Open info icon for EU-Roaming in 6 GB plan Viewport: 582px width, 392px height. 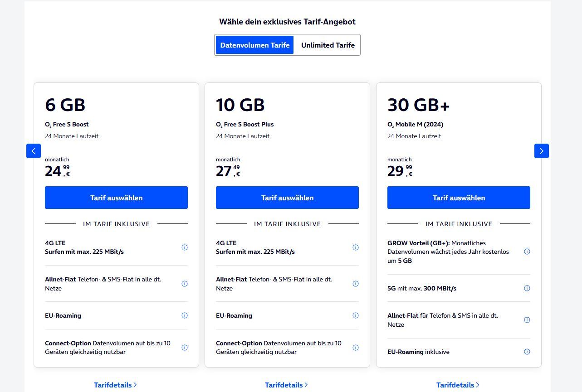tap(185, 315)
